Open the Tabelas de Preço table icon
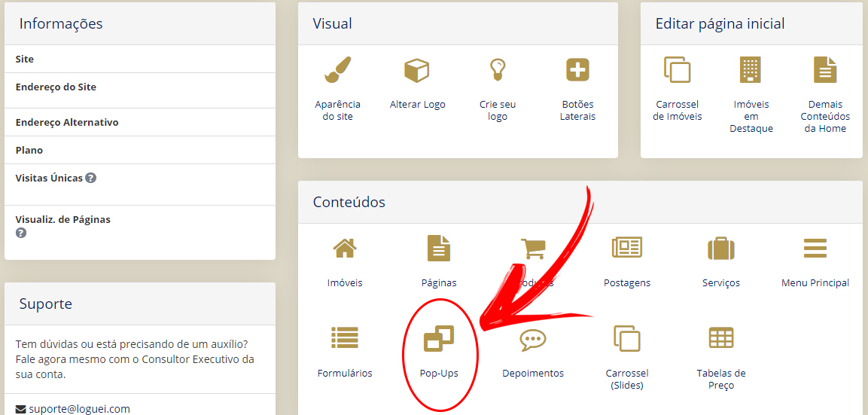868x415 pixels. [x=720, y=338]
